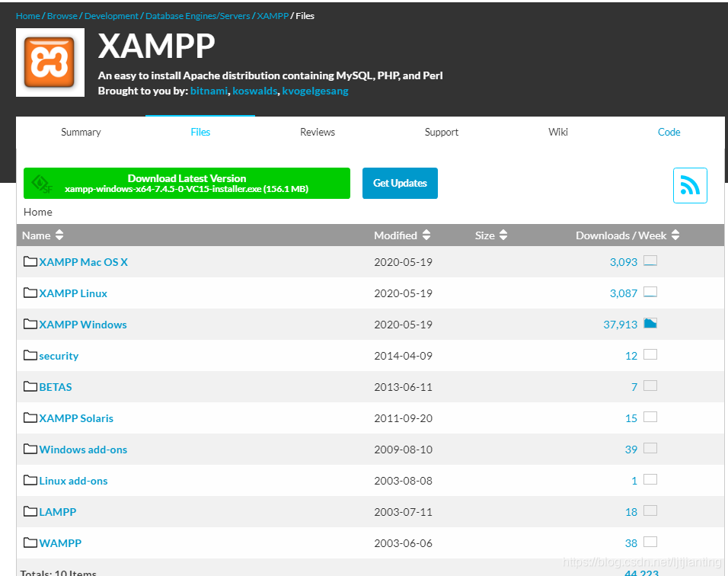
Task: Click the Download Latest Version button
Action: [x=187, y=183]
